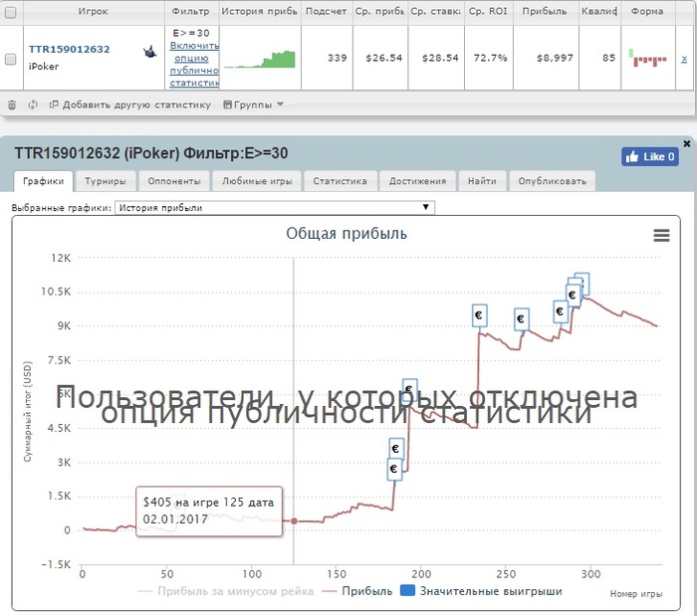Image resolution: width=697 pixels, height=616 pixels.
Task: Toggle Прибыль за минусом рейка legend series
Action: coord(226,591)
